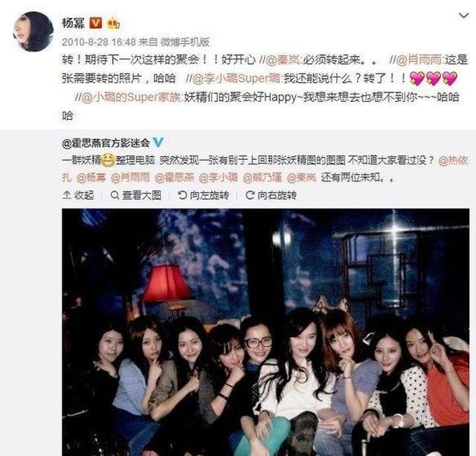This screenshot has width=476, height=456.
Task: Open the post options chevron dropdown
Action: point(463,16)
